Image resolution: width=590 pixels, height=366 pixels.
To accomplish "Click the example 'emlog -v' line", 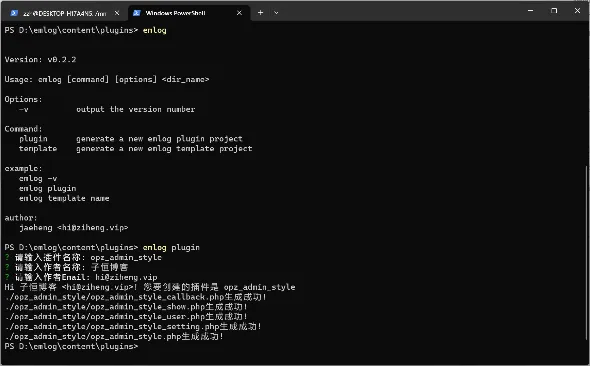I will pyautogui.click(x=38, y=178).
